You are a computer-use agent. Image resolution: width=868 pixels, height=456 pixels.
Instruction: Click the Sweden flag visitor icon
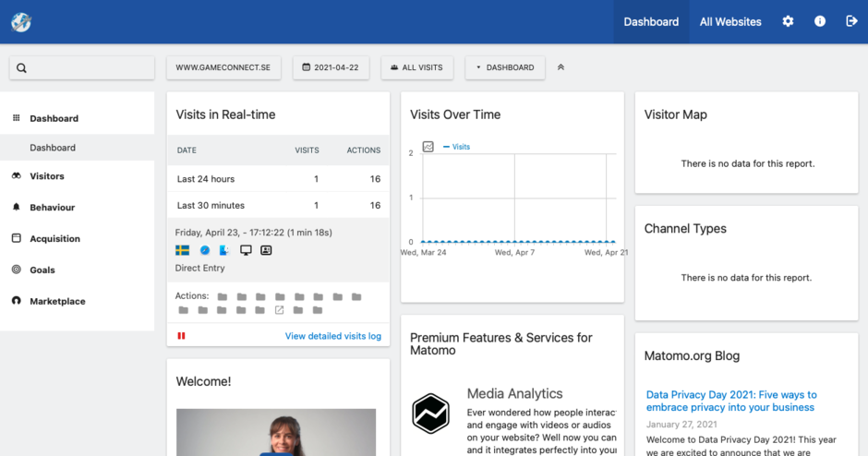point(183,250)
